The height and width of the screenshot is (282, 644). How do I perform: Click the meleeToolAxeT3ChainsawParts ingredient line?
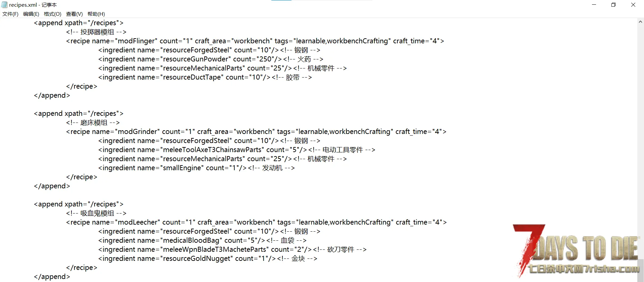(237, 150)
